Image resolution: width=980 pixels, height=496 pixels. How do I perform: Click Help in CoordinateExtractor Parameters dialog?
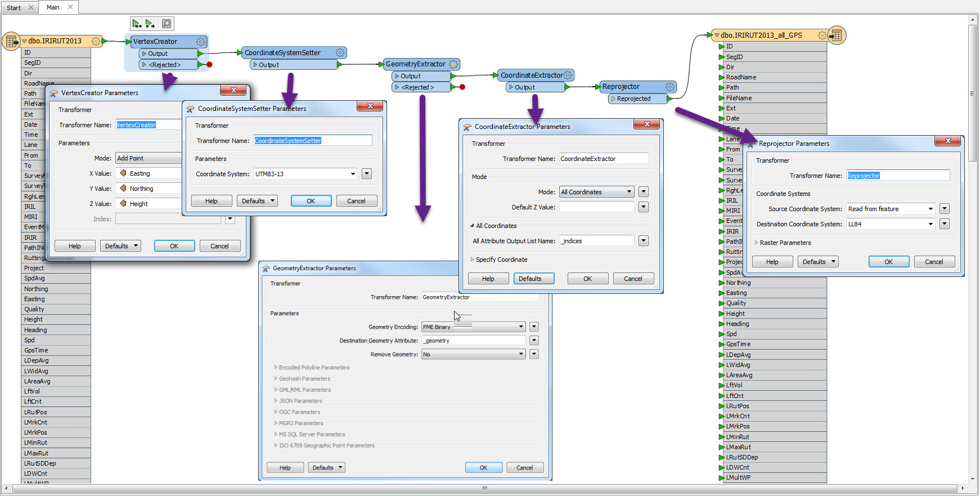pyautogui.click(x=488, y=279)
